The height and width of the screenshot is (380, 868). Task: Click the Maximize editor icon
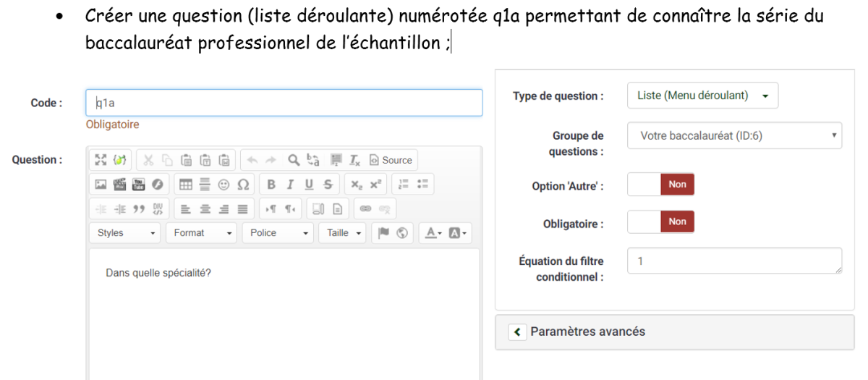101,160
